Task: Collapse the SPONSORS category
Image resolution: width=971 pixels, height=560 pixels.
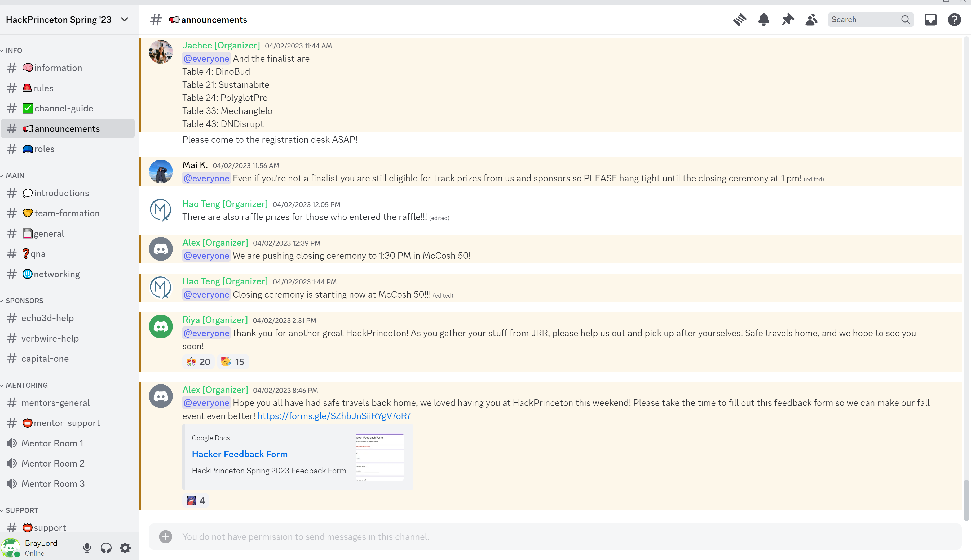Action: 24,300
